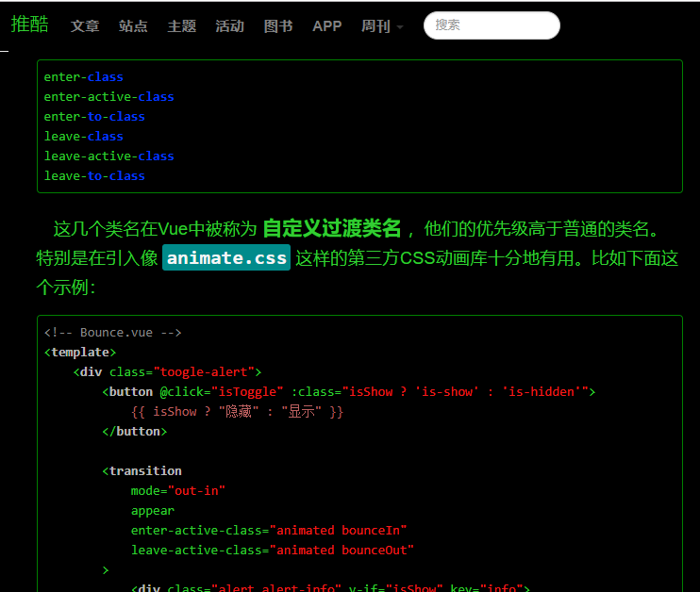Image resolution: width=700 pixels, height=592 pixels.
Task: Open the APP navigation item
Action: pyautogui.click(x=326, y=25)
